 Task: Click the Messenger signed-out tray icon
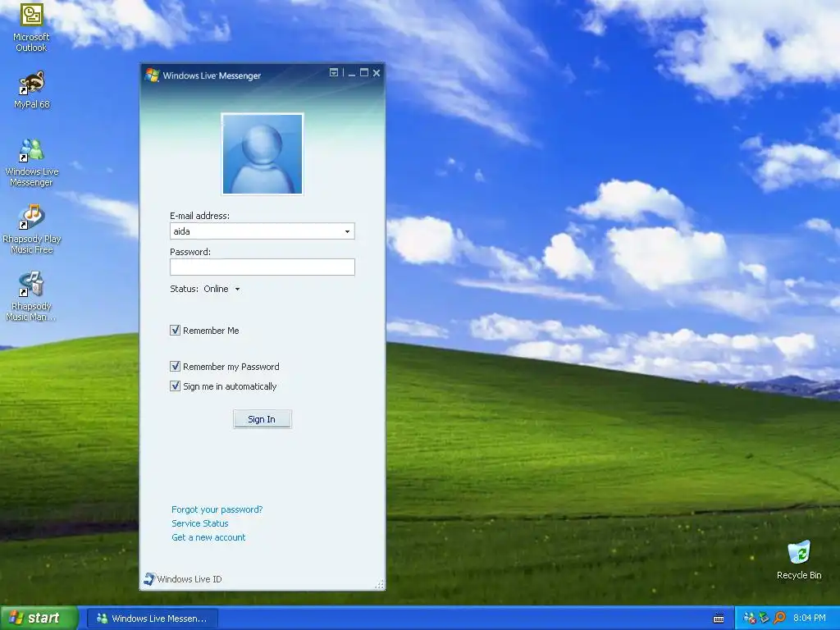(x=750, y=619)
